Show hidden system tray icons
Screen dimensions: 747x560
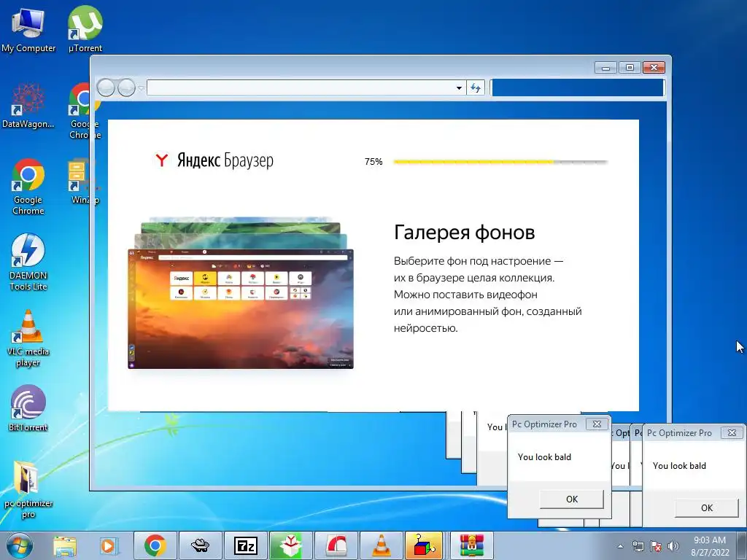[620, 546]
